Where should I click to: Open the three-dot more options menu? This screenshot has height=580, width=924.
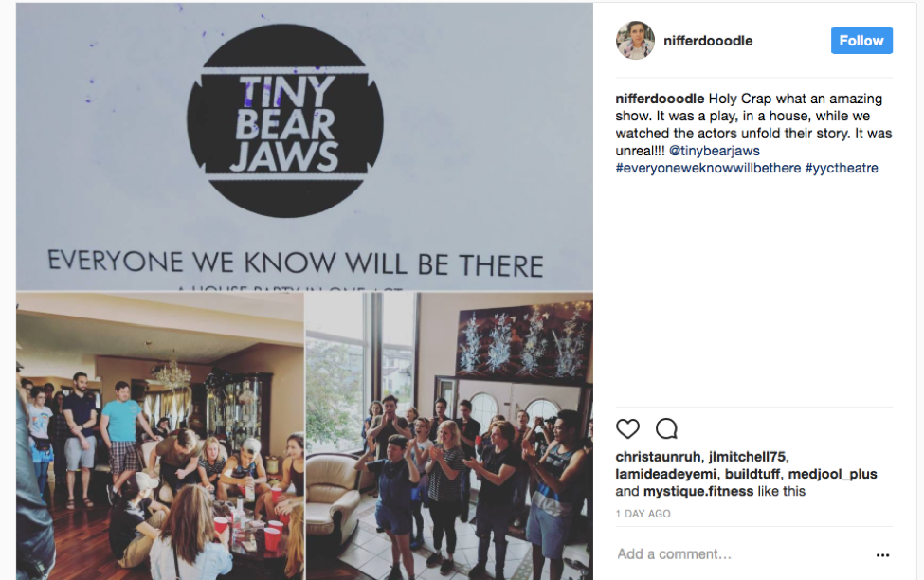882,555
